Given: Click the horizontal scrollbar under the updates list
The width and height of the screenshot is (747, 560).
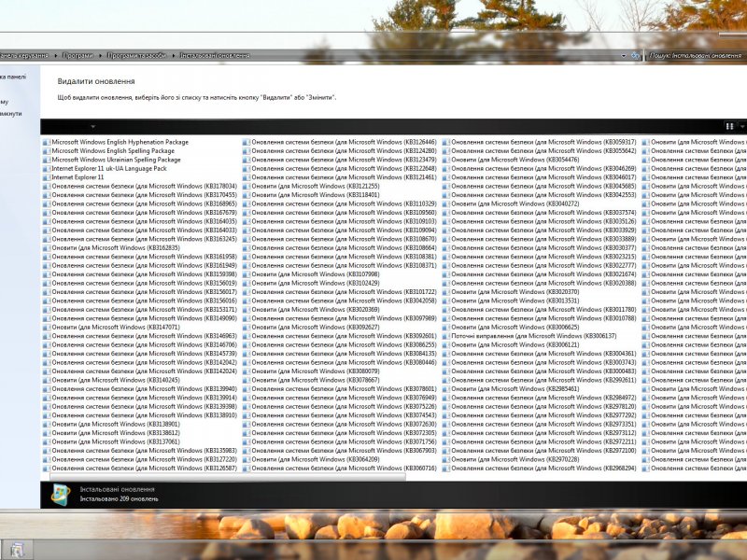Looking at the screenshot, I should click(x=228, y=476).
